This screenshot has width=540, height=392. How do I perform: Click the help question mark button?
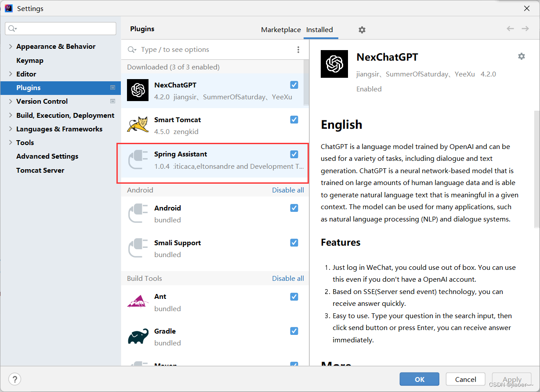click(15, 379)
